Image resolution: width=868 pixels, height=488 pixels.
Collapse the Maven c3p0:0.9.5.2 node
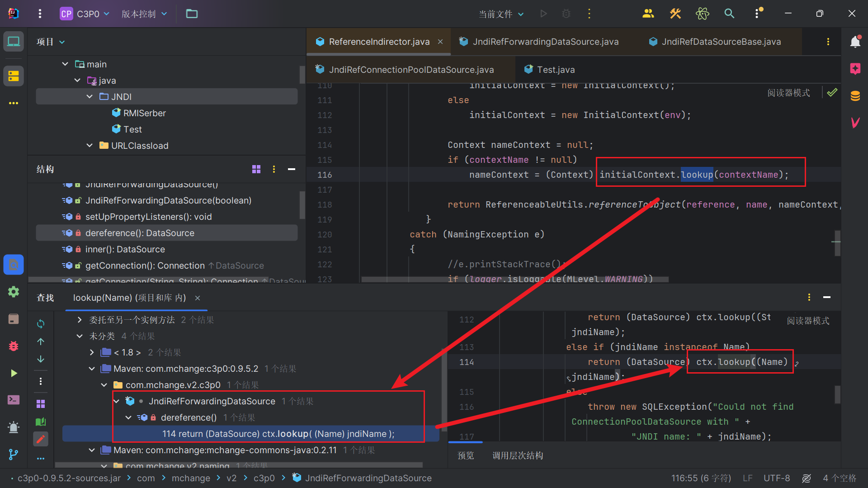[x=92, y=369]
